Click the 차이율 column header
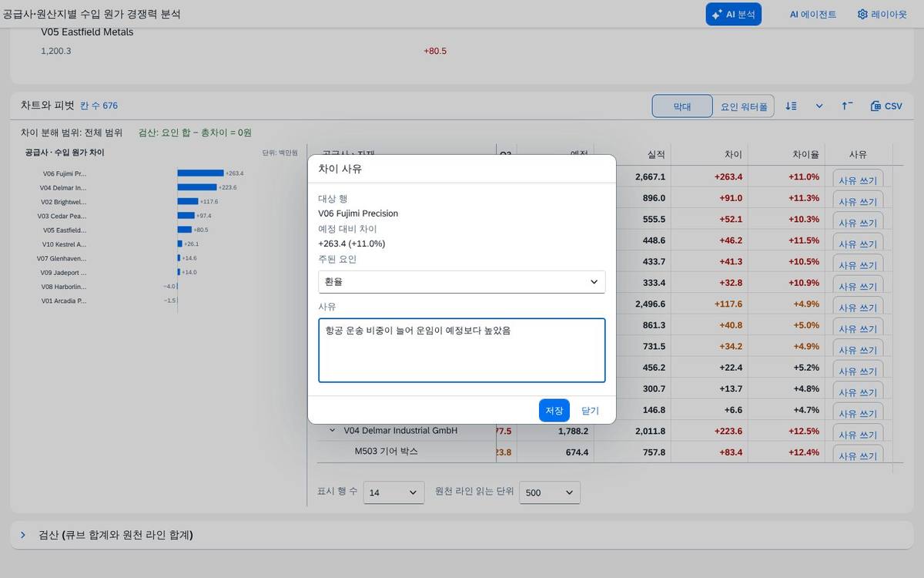The height and width of the screenshot is (578, 924). 805,155
